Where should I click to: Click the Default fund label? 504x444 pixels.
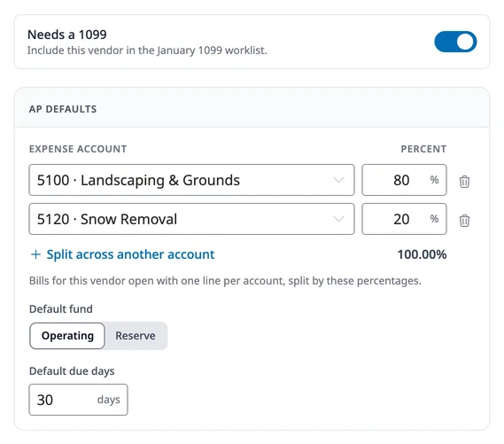click(x=61, y=309)
